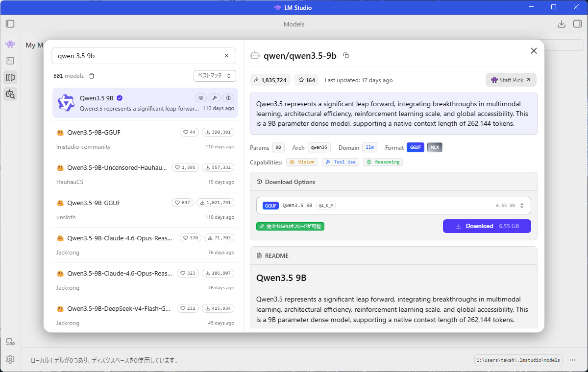
Task: Click the 1,835,724 downloads counter
Action: pos(270,80)
